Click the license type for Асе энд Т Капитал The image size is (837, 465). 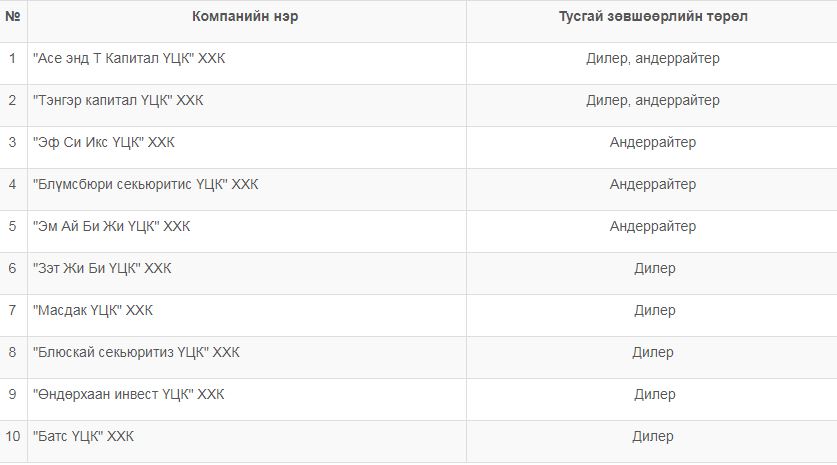pyautogui.click(x=652, y=59)
